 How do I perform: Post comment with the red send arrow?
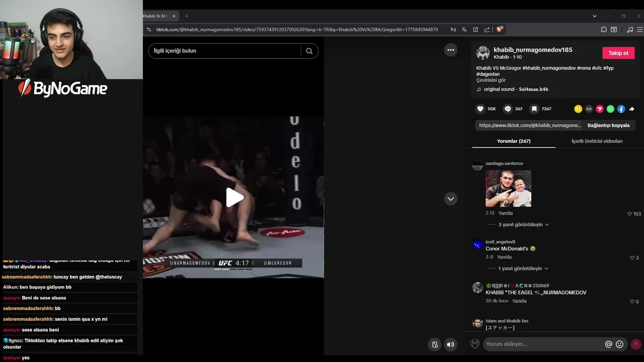click(636, 344)
